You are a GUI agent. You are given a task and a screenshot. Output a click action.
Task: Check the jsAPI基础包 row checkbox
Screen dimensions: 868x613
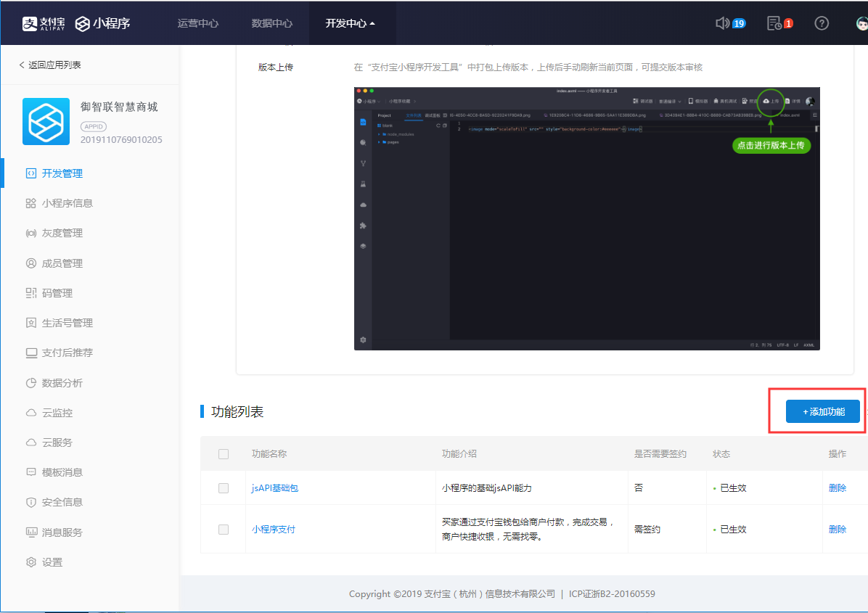pos(224,488)
